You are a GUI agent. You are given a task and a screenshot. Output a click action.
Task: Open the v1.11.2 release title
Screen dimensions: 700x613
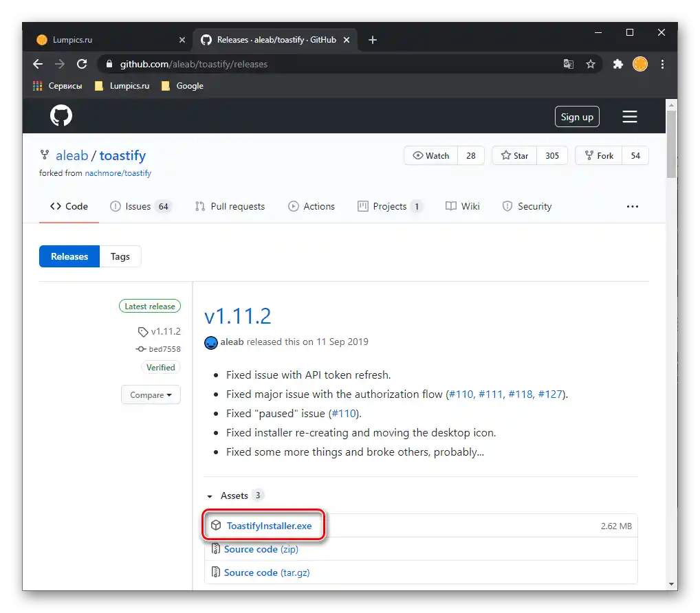[237, 316]
